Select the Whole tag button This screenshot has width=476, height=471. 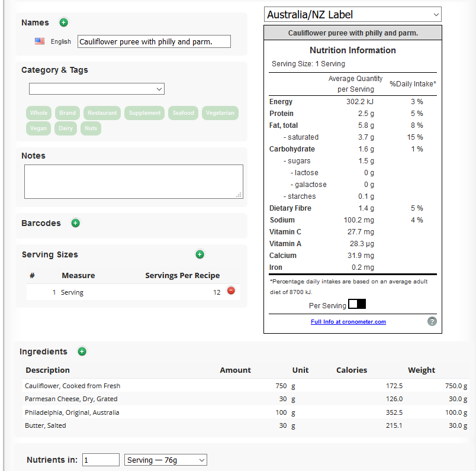pyautogui.click(x=38, y=113)
